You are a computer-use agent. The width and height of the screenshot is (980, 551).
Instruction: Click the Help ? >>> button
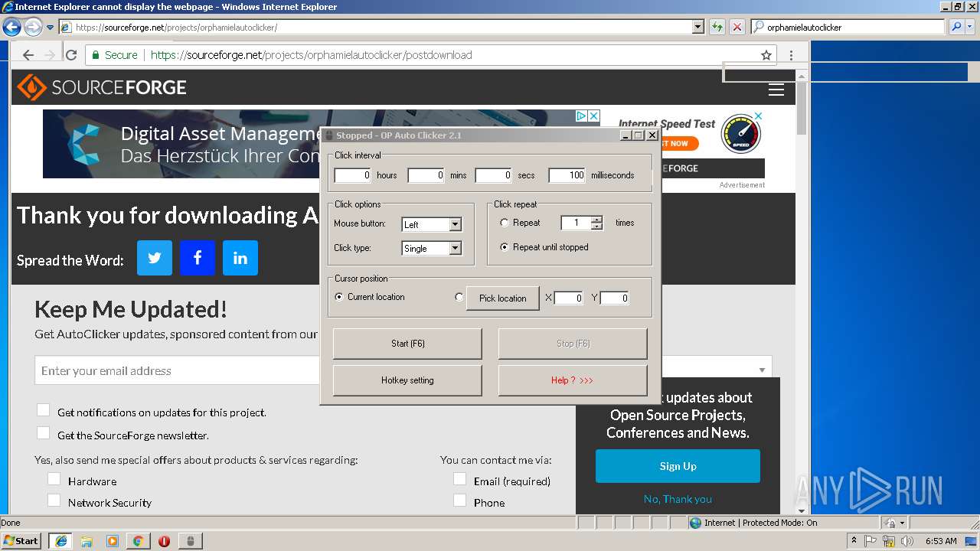[573, 380]
